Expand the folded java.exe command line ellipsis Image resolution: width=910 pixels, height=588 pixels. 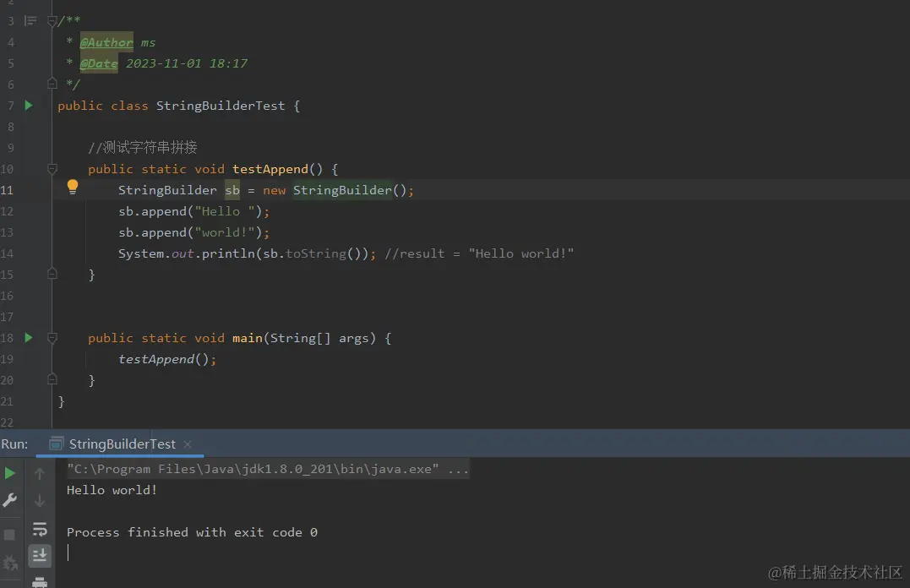point(458,469)
